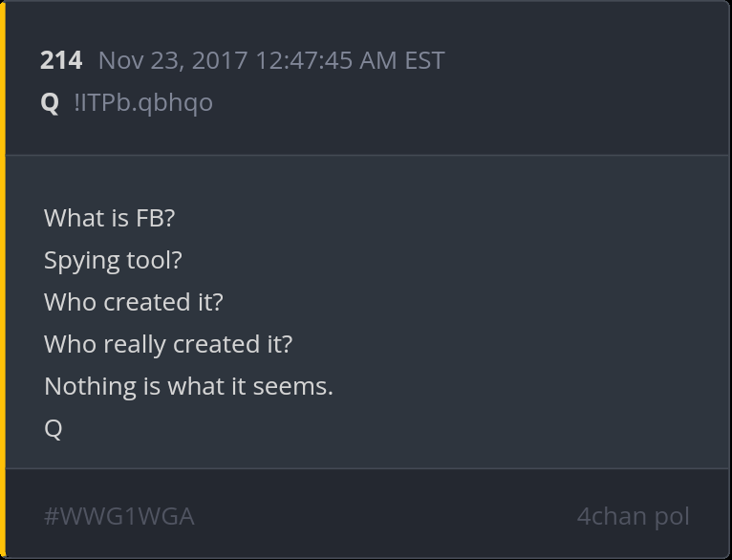This screenshot has height=560, width=732.
Task: Click the "Who really created it?" line
Action: (168, 344)
